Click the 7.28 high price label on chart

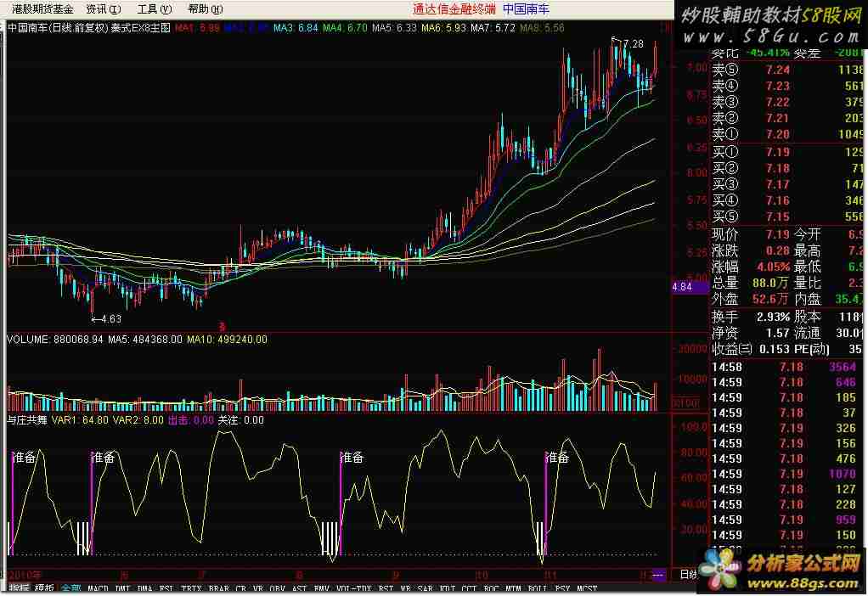(634, 43)
